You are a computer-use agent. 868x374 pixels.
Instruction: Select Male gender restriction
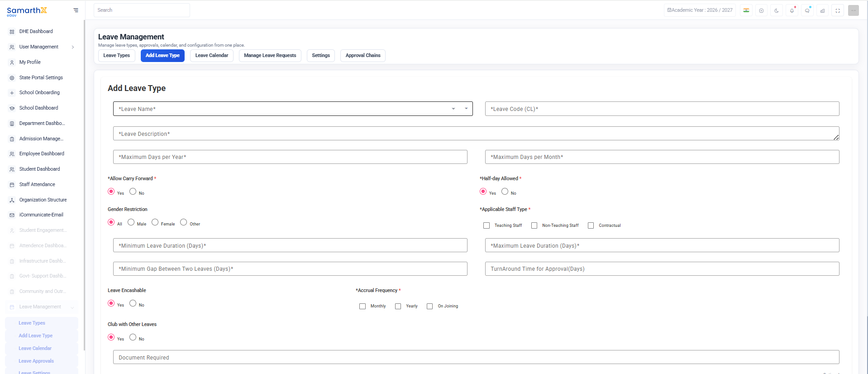click(x=131, y=222)
